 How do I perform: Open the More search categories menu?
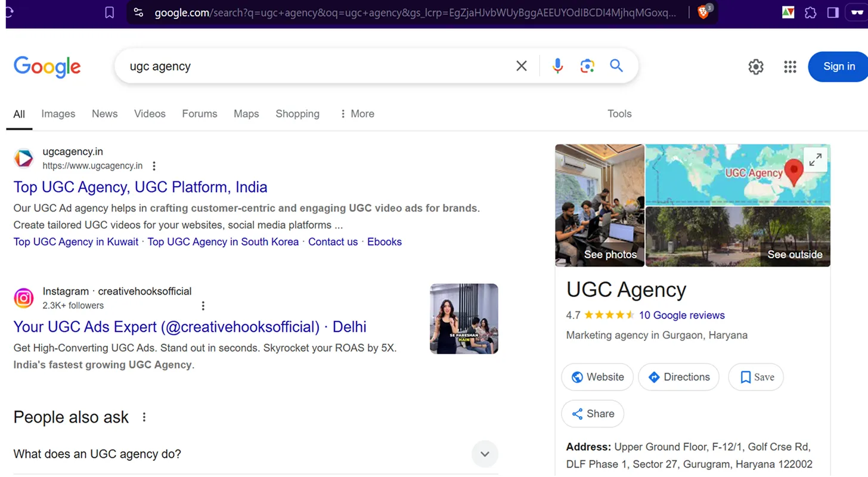coord(356,113)
